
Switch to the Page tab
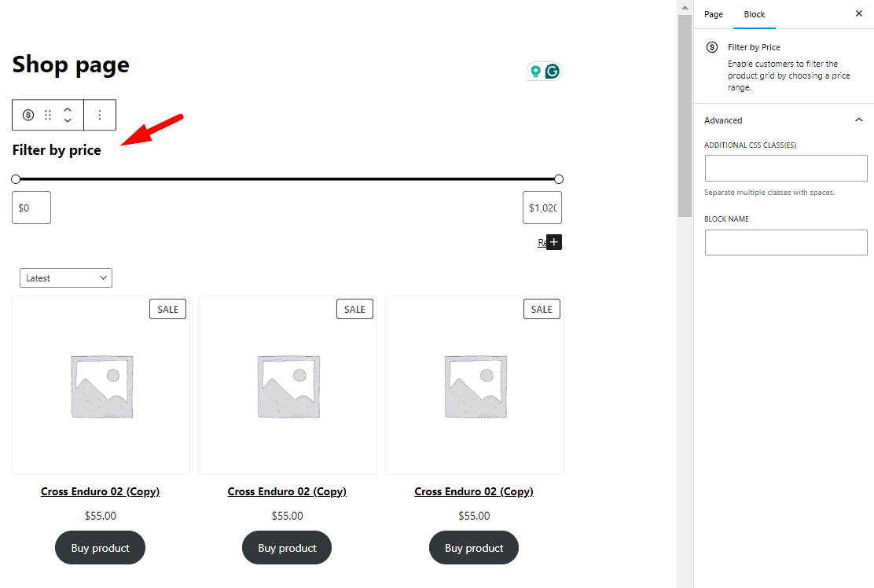click(713, 14)
